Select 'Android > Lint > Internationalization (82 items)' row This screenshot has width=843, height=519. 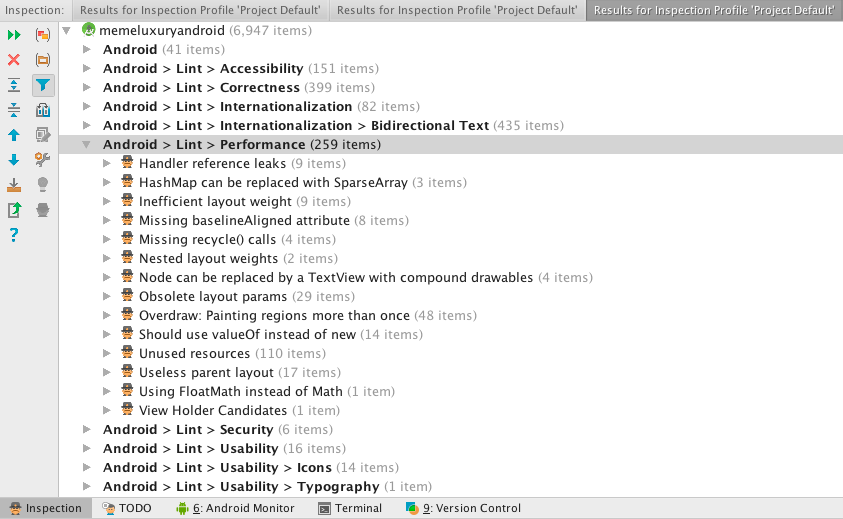[451, 106]
